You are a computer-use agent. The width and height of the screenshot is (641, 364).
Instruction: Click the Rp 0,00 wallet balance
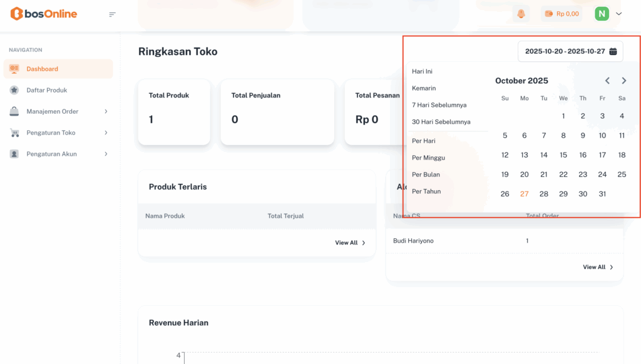point(562,14)
